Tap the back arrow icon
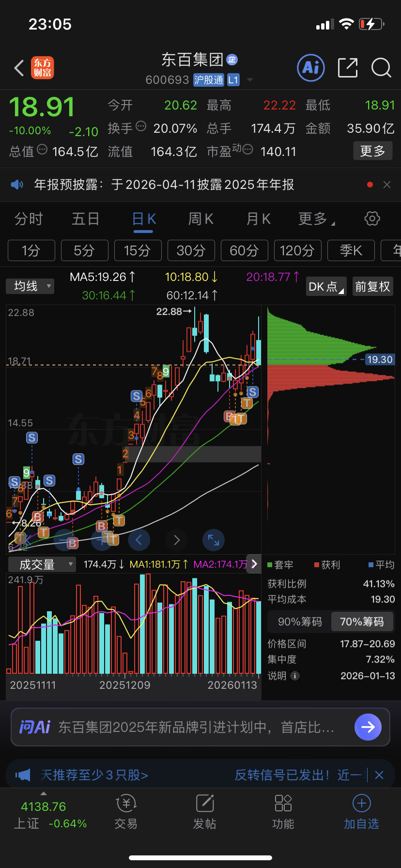Image resolution: width=401 pixels, height=868 pixels. [x=19, y=68]
